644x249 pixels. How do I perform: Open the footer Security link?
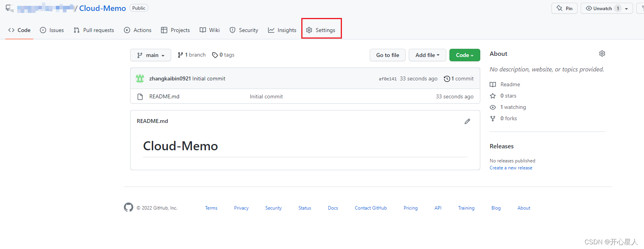tap(274, 208)
